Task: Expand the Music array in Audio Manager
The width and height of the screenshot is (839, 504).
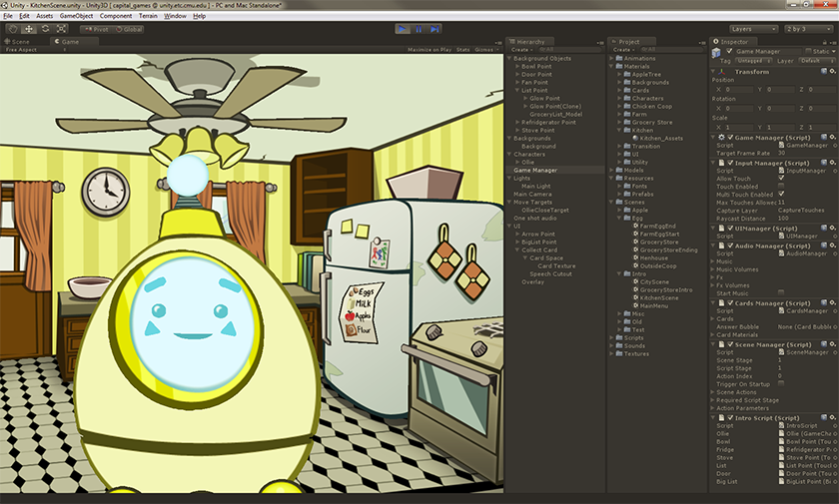Action: click(713, 261)
